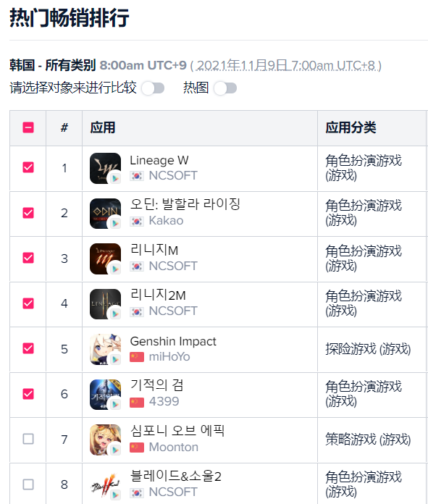The image size is (428, 504).
Task: Deselect all using header checkbox
Action: [28, 127]
